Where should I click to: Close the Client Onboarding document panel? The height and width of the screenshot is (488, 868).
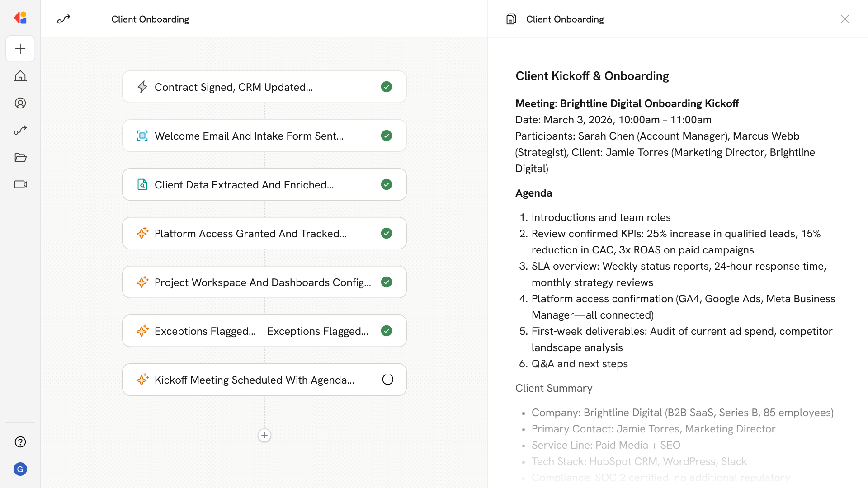click(x=844, y=19)
